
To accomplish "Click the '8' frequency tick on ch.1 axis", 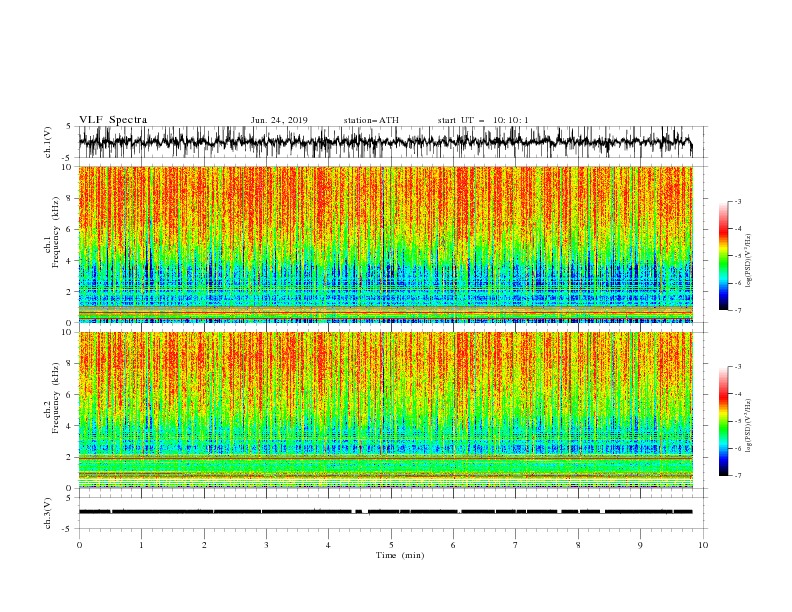I will [69, 198].
